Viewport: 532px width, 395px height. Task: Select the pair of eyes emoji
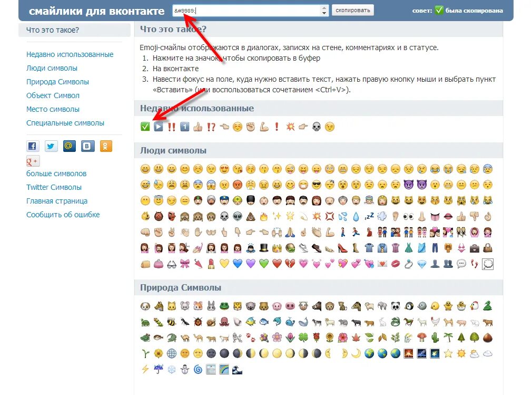409,216
